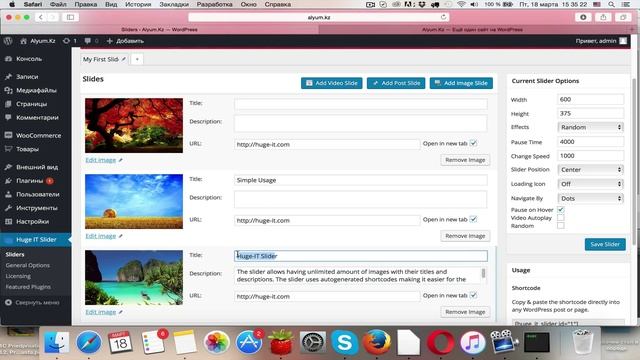
Task: Click the Добавить plus item
Action: point(125,41)
